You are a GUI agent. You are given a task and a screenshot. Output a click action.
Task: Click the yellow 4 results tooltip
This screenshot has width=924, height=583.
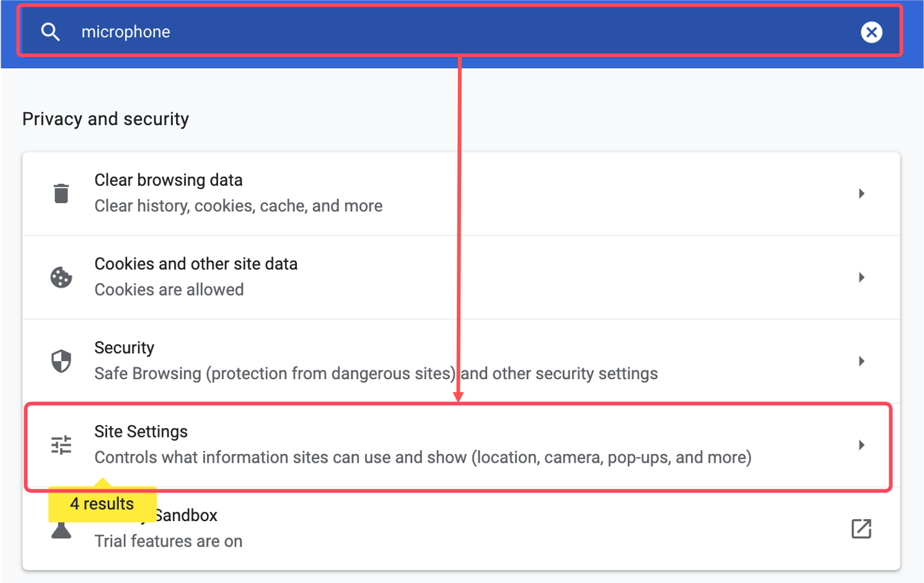pos(102,504)
